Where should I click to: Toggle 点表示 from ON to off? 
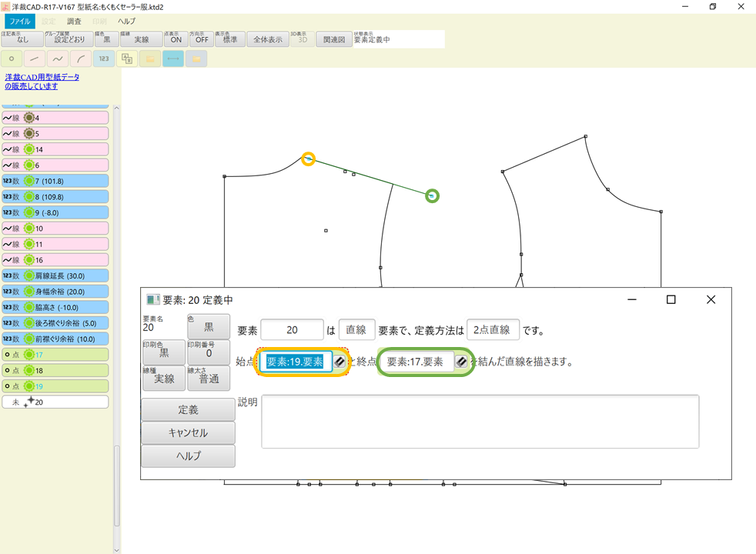tap(176, 38)
